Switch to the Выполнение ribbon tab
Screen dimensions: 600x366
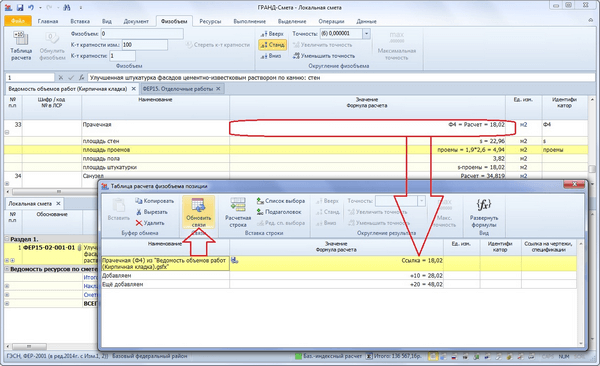[x=249, y=21]
